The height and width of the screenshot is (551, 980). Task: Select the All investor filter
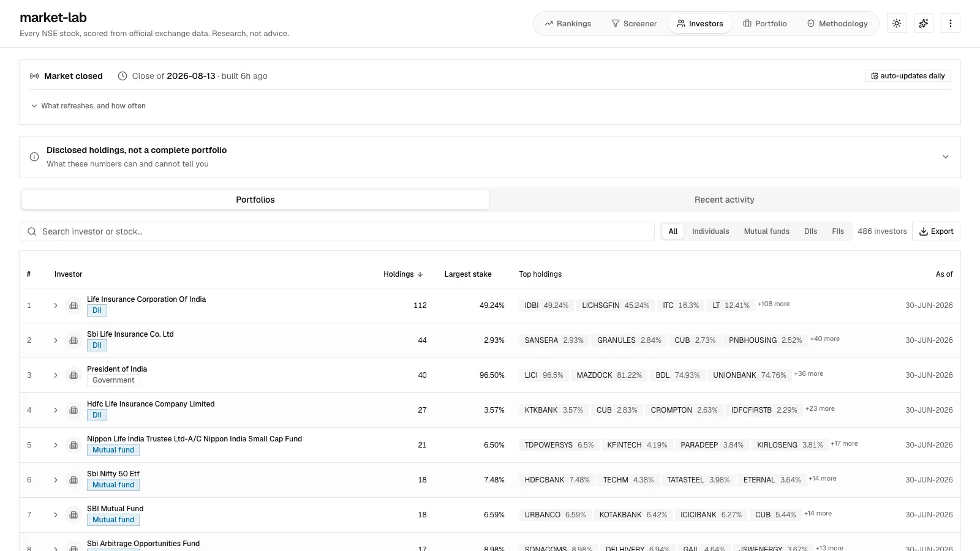click(x=673, y=231)
